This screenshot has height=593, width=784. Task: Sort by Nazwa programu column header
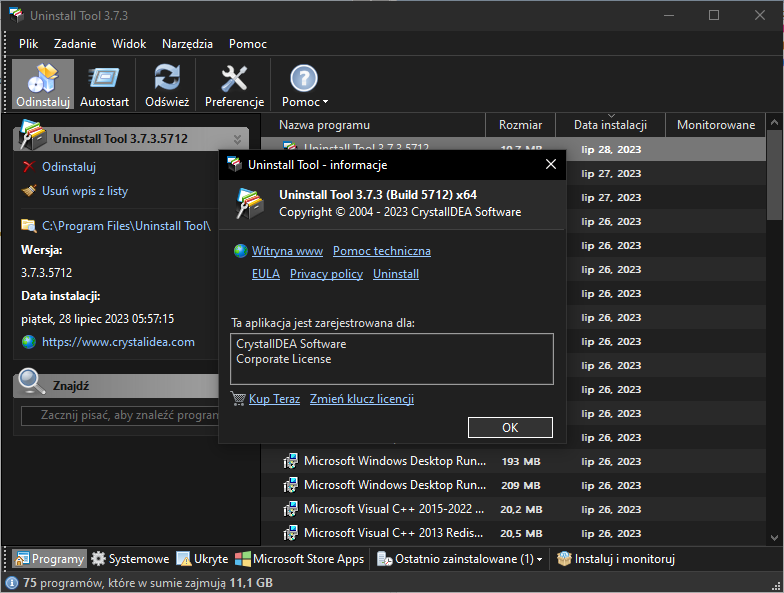tap(373, 125)
